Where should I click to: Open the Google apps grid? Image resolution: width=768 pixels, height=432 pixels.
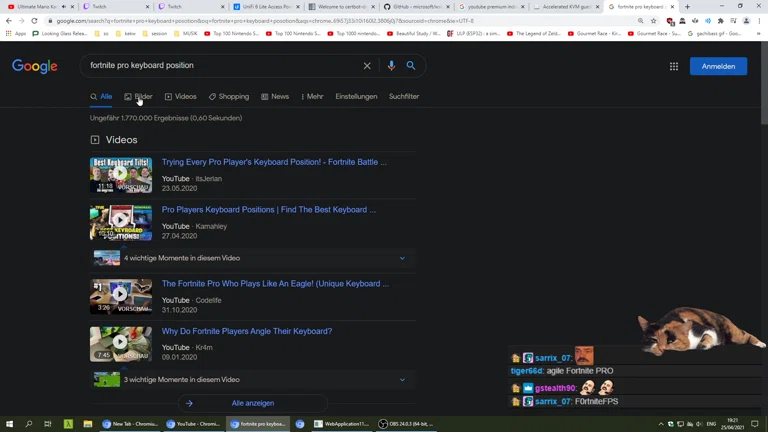click(x=674, y=66)
